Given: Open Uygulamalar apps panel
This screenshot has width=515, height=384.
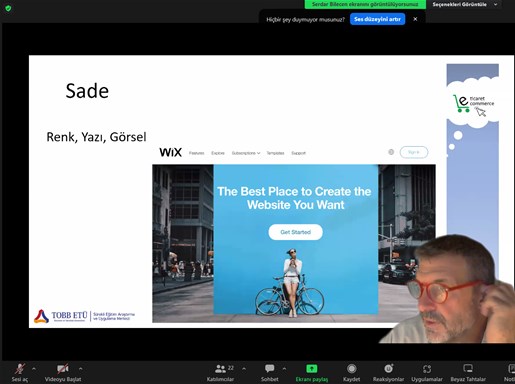Looking at the screenshot, I should pos(427,372).
